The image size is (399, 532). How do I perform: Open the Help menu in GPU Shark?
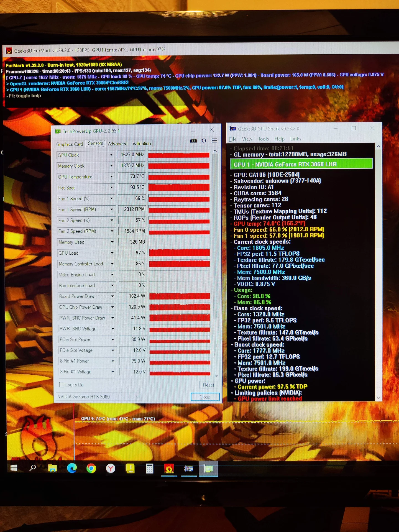(279, 139)
